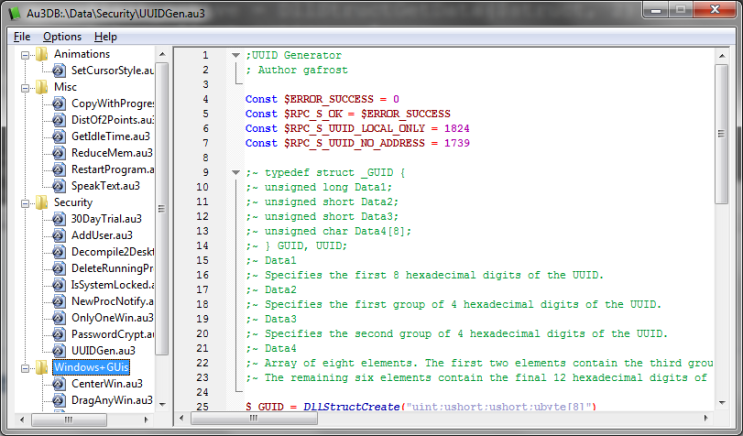The height and width of the screenshot is (436, 743).
Task: Select SpeakText.au3 in the tree
Action: (105, 186)
